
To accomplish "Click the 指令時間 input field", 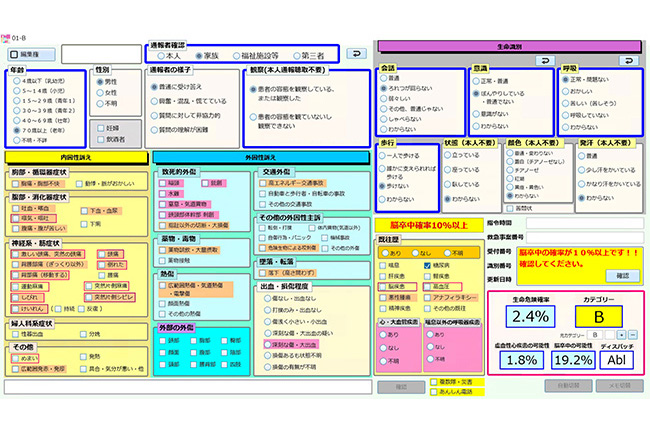I will 585,223.
